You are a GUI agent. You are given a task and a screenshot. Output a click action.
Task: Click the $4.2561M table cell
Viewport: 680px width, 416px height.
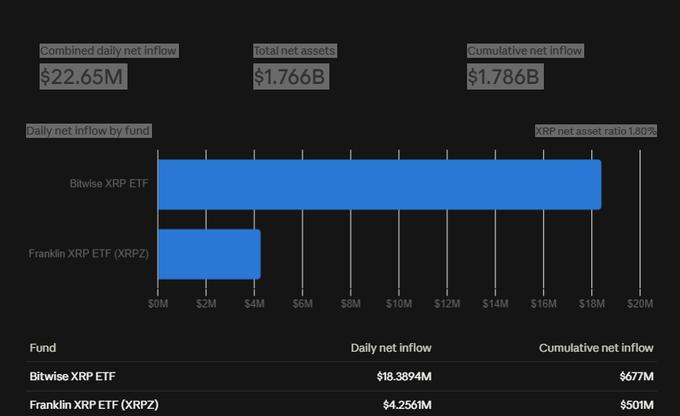tap(407, 405)
